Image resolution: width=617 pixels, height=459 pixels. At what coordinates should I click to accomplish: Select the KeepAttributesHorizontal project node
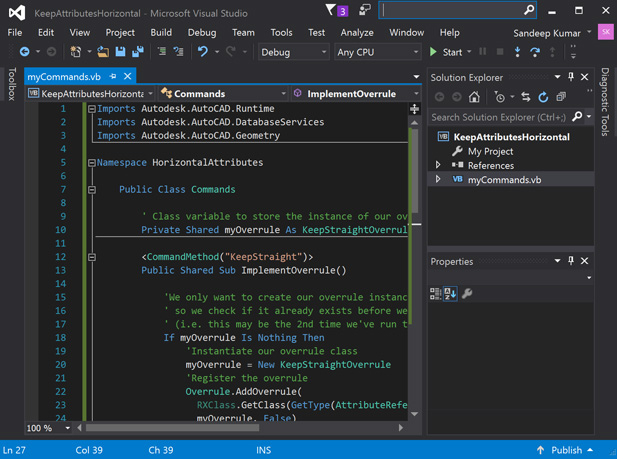click(x=511, y=137)
